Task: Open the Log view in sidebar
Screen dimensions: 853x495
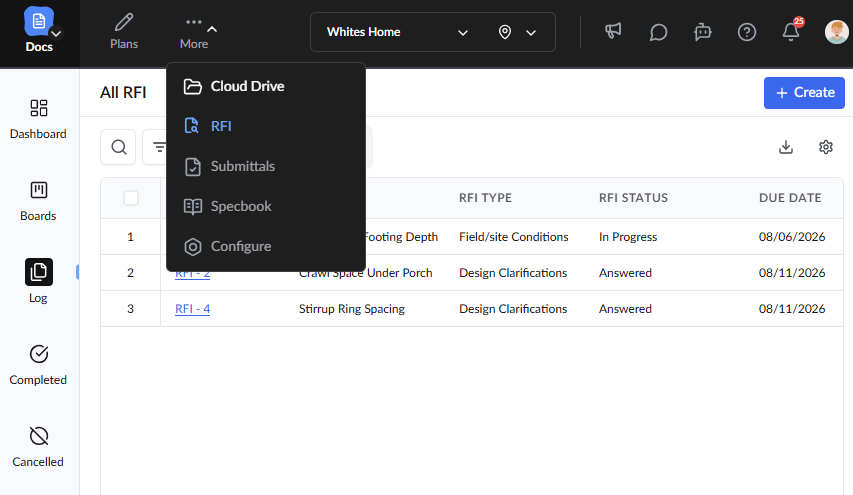Action: tap(38, 281)
